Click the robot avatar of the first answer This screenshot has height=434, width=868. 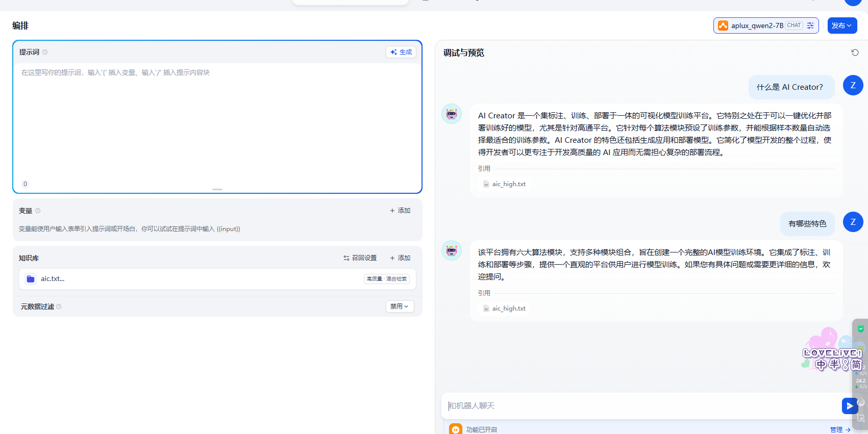[452, 114]
